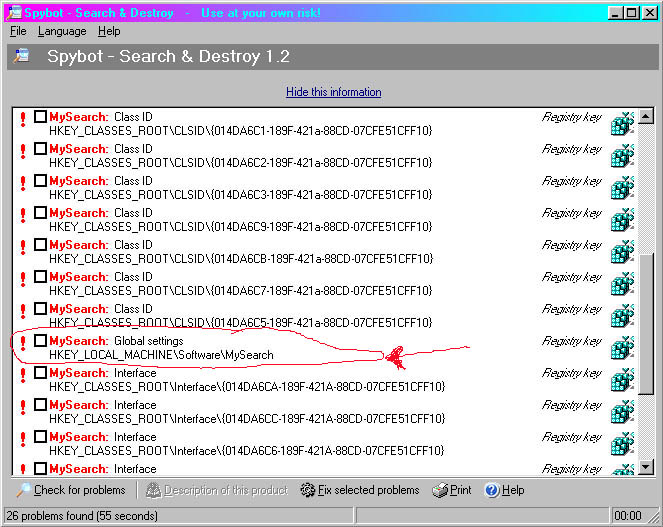Click the printer icon in bottom toolbar

pyautogui.click(x=440, y=490)
